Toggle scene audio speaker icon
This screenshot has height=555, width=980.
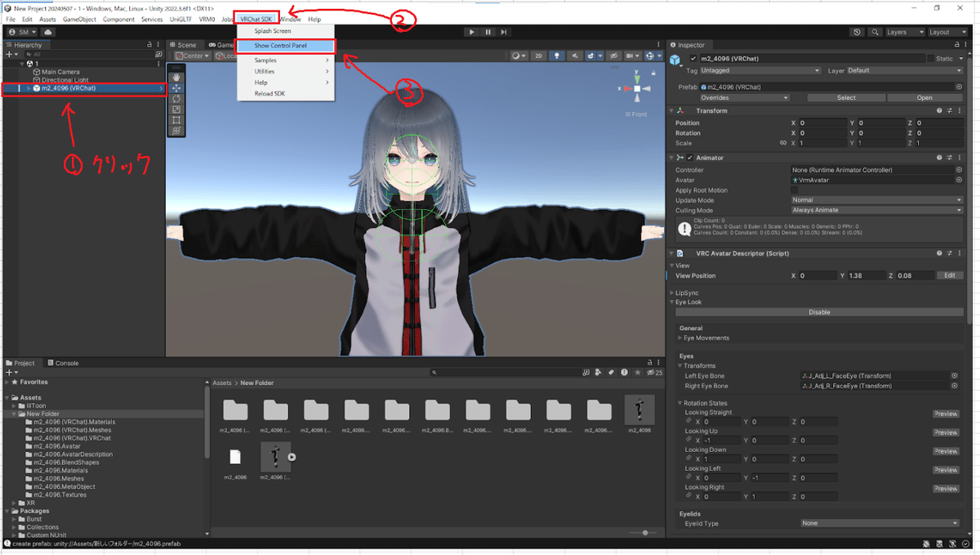tap(576, 56)
